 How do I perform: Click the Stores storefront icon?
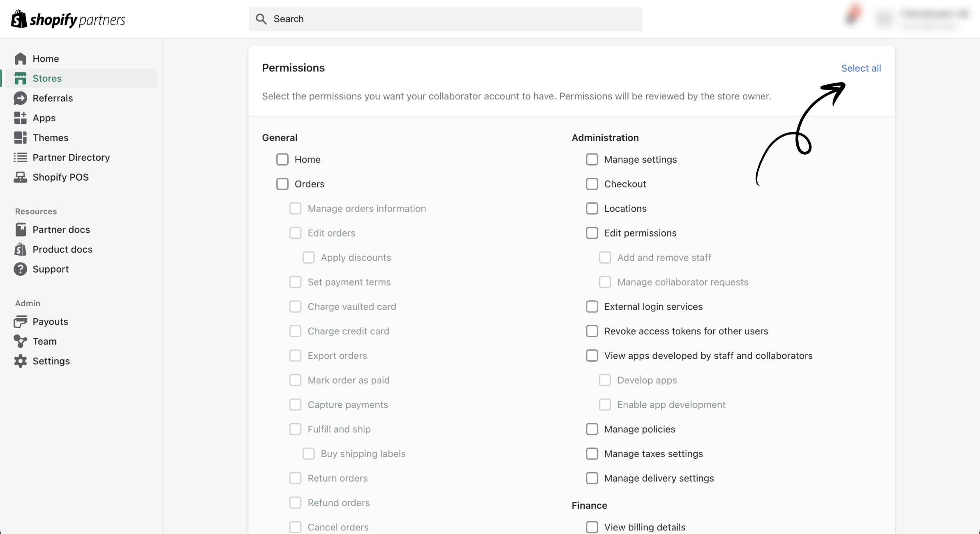(x=20, y=79)
